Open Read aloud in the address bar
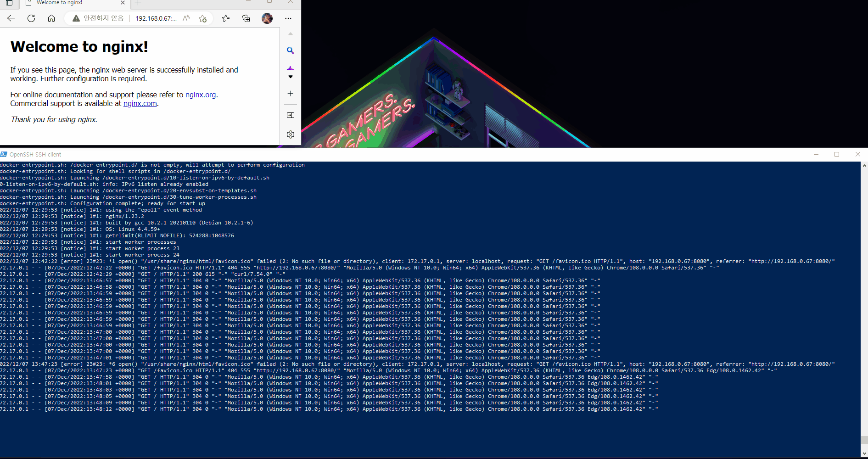The height and width of the screenshot is (459, 868). pyautogui.click(x=186, y=18)
